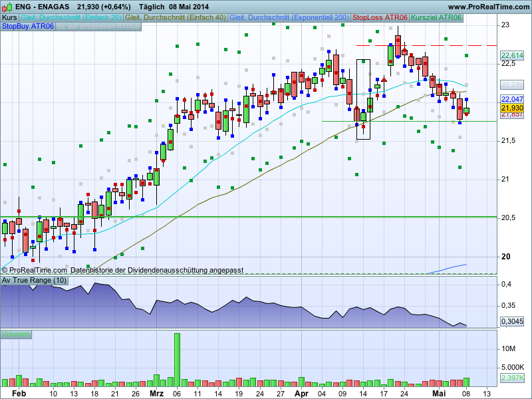Select the blue 22,047 price tag
532x399 pixels.
[x=512, y=99]
